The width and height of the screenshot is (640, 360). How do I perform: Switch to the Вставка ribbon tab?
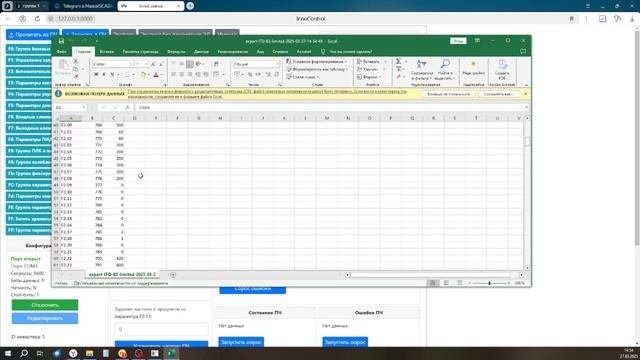point(107,52)
